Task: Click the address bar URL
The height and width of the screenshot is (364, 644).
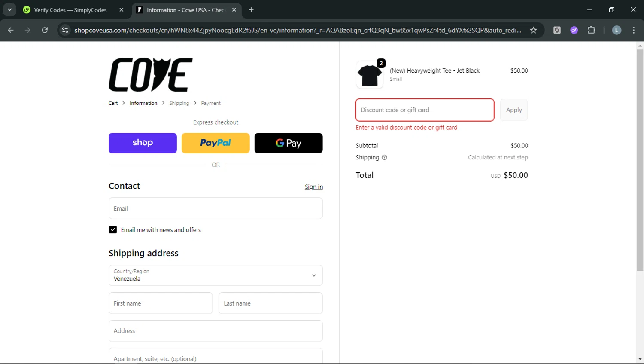Action: [298, 30]
